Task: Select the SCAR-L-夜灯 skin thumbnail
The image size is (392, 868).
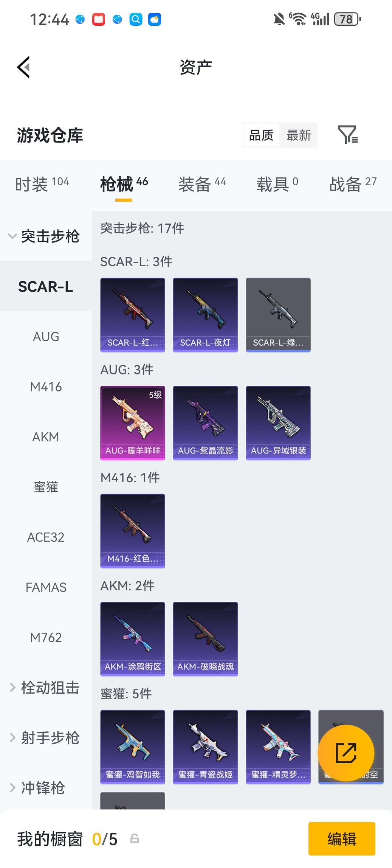Action: [x=205, y=315]
